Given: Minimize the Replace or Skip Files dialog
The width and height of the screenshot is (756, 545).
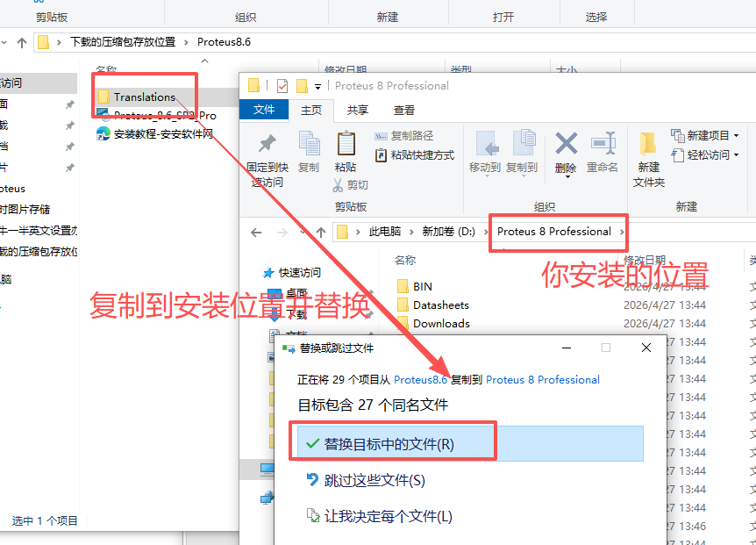Looking at the screenshot, I should click(567, 348).
